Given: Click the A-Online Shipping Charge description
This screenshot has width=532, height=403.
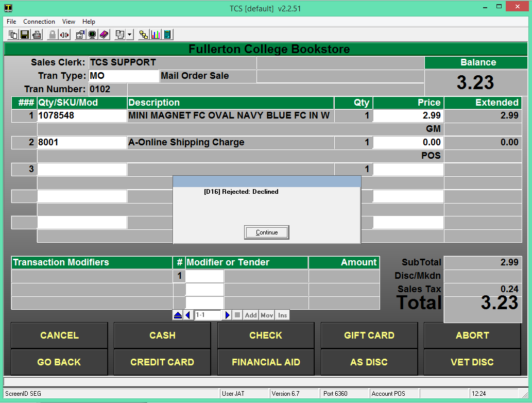Looking at the screenshot, I should click(x=186, y=142).
